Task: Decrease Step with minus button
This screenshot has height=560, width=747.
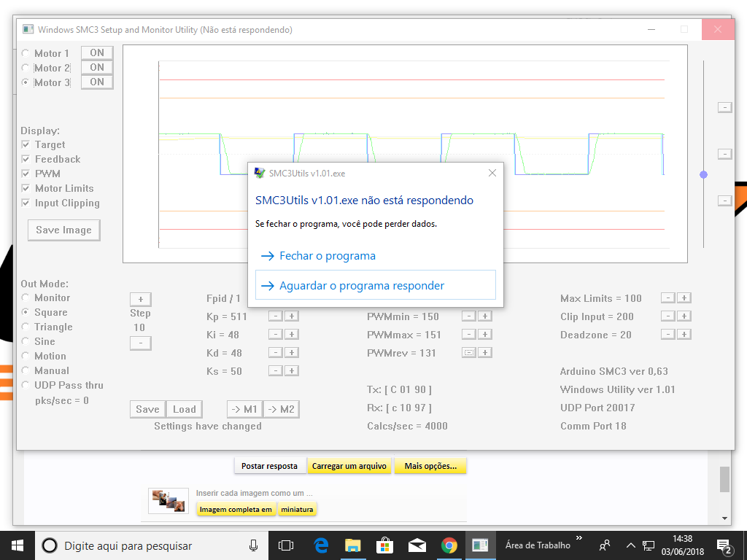Action: (141, 343)
